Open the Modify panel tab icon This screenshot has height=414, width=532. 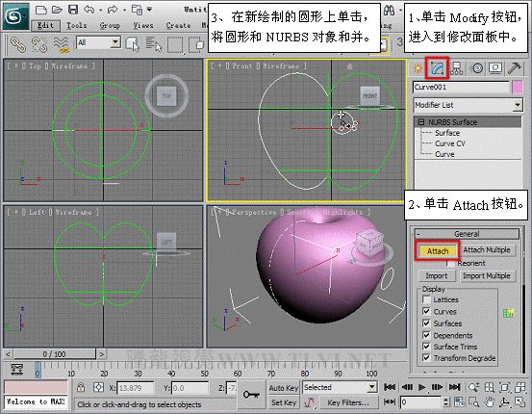click(438, 68)
